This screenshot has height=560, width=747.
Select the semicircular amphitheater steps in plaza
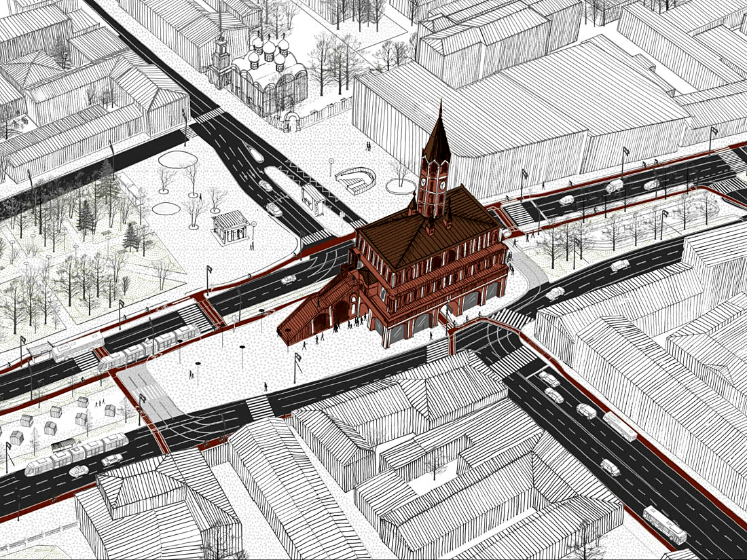click(x=355, y=179)
